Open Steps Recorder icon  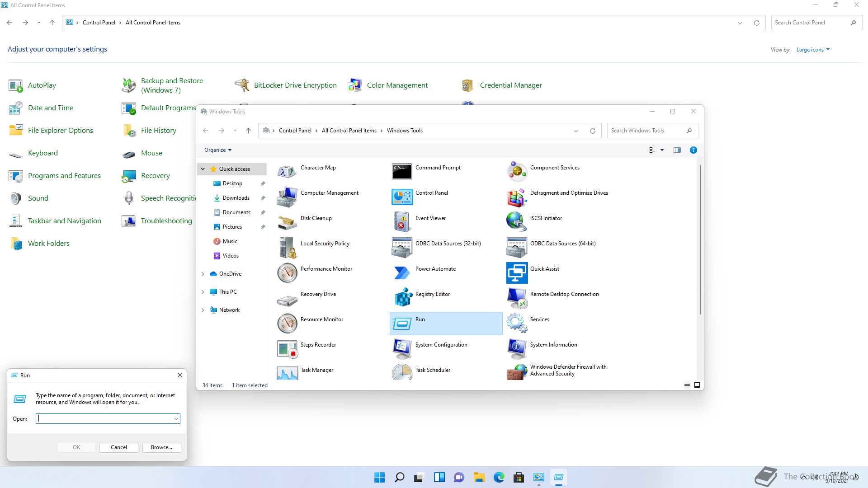click(x=287, y=349)
